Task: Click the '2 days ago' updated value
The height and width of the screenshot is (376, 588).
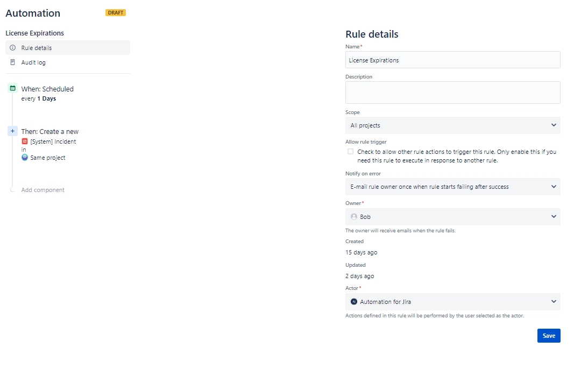Action: pos(359,276)
